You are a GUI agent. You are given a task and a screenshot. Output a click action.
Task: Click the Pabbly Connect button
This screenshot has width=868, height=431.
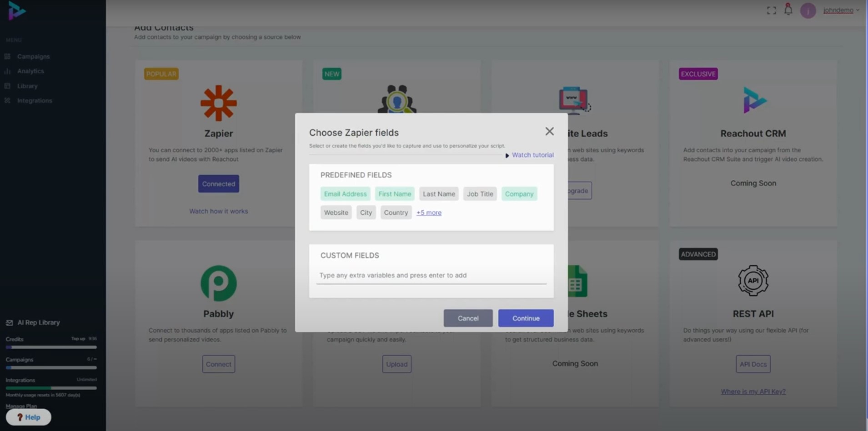tap(219, 364)
